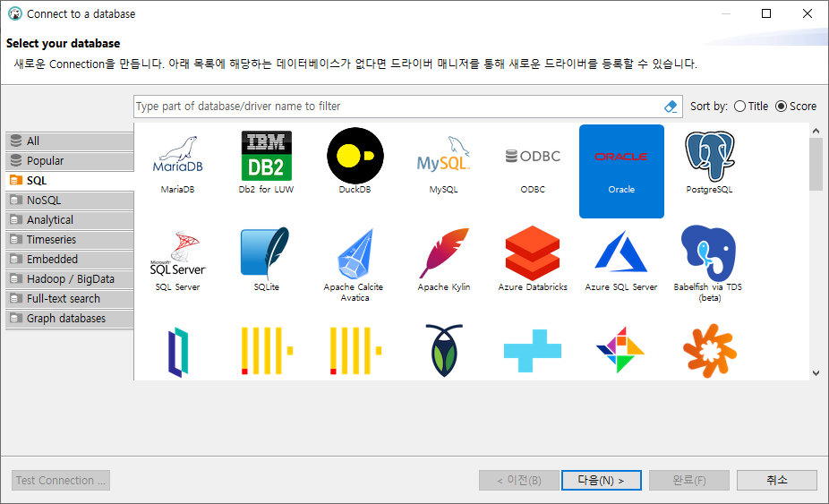The image size is (829, 504).
Task: Open the Analytical category
Action: coord(69,220)
